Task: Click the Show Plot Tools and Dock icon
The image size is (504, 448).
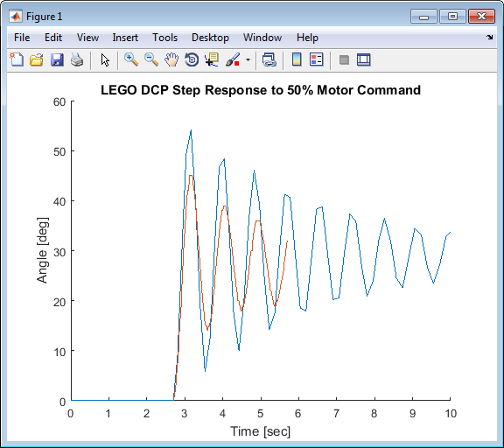Action: (364, 59)
